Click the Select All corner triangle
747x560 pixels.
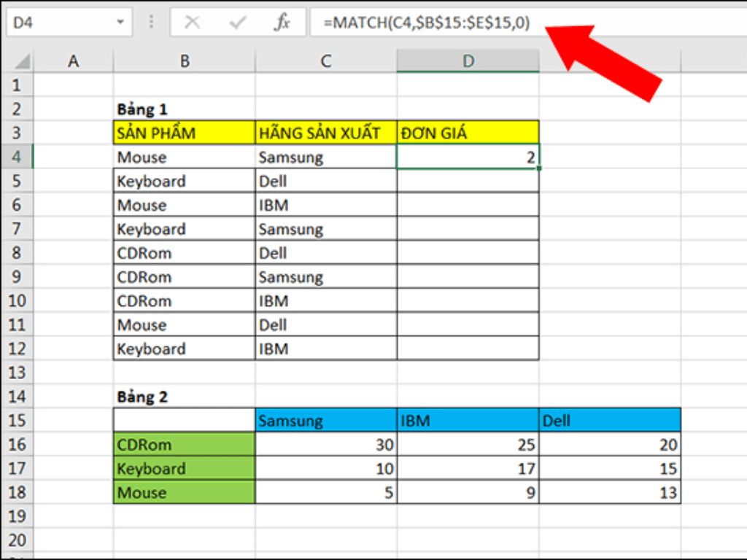point(23,61)
